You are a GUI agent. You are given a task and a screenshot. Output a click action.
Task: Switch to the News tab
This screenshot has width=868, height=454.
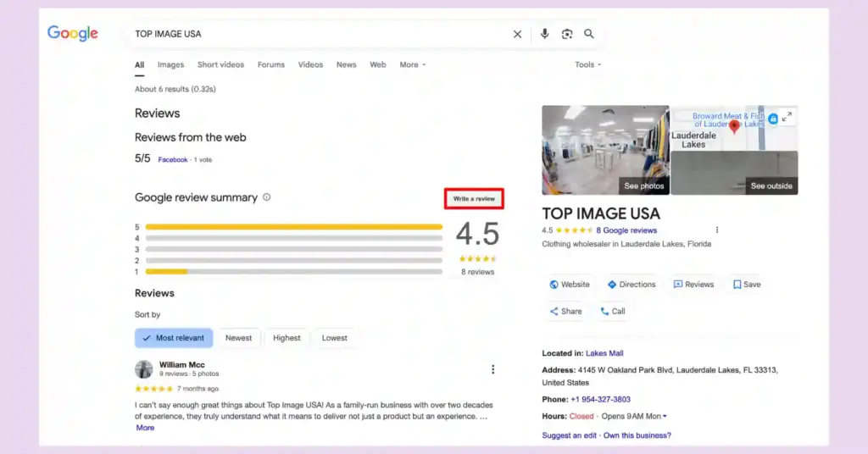click(x=347, y=64)
